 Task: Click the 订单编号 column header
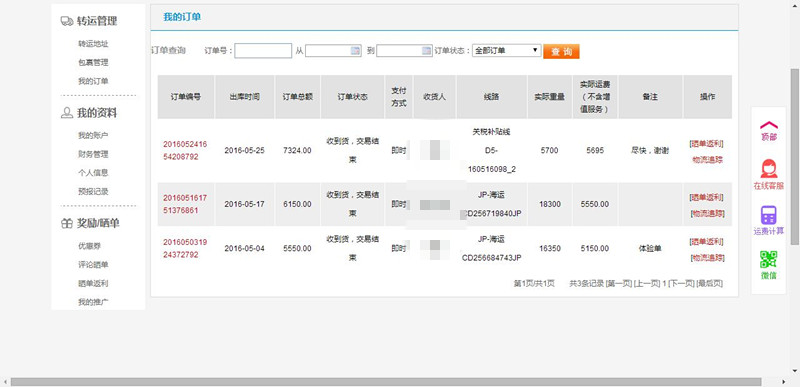tap(186, 97)
